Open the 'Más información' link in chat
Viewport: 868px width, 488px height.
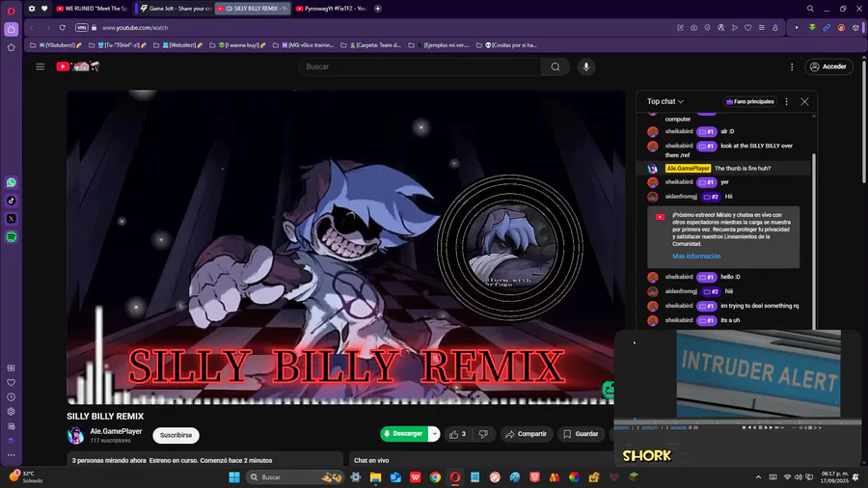pyautogui.click(x=696, y=257)
